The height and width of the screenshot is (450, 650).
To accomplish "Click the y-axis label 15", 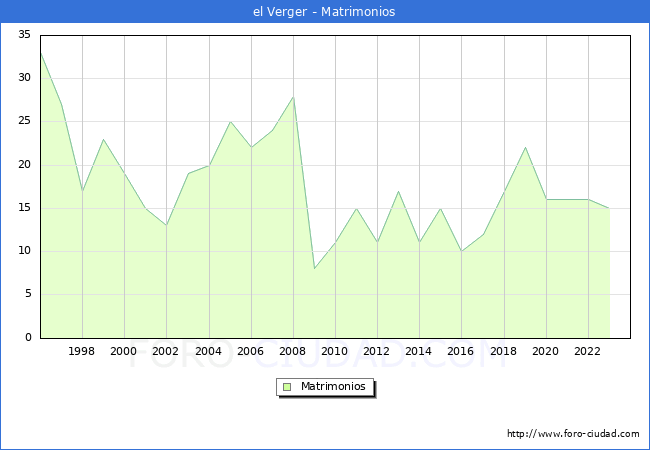I will tap(25, 208).
